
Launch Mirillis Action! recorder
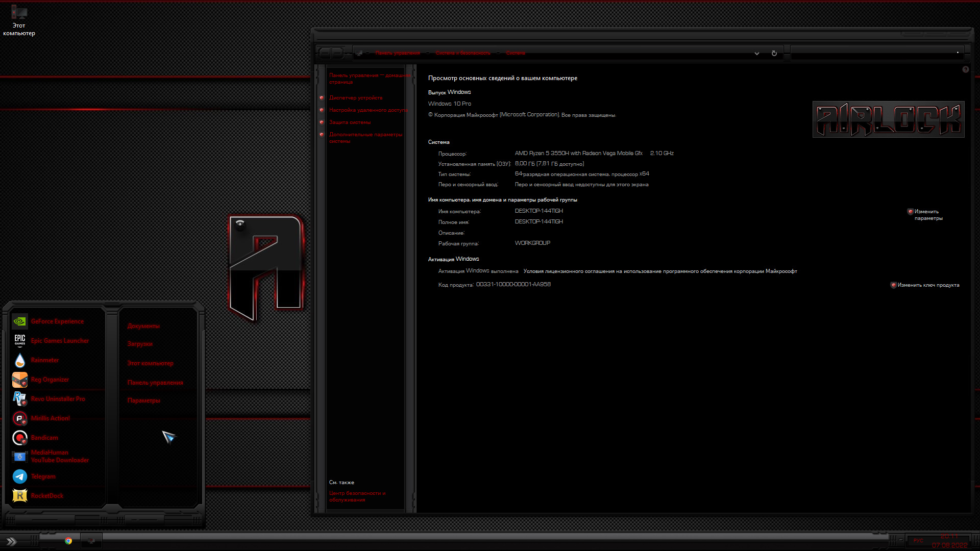coord(50,418)
